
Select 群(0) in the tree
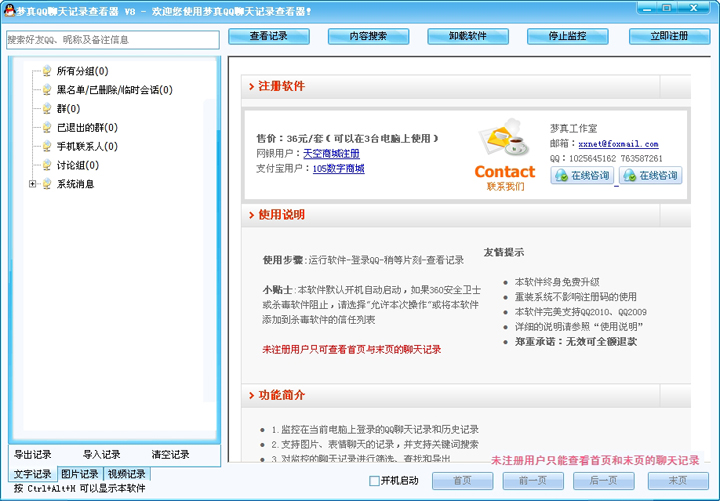point(68,109)
